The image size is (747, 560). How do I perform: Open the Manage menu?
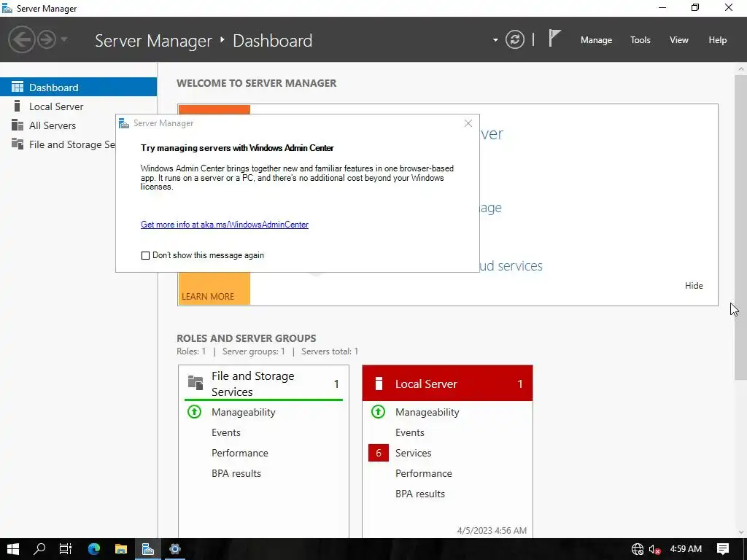[596, 40]
